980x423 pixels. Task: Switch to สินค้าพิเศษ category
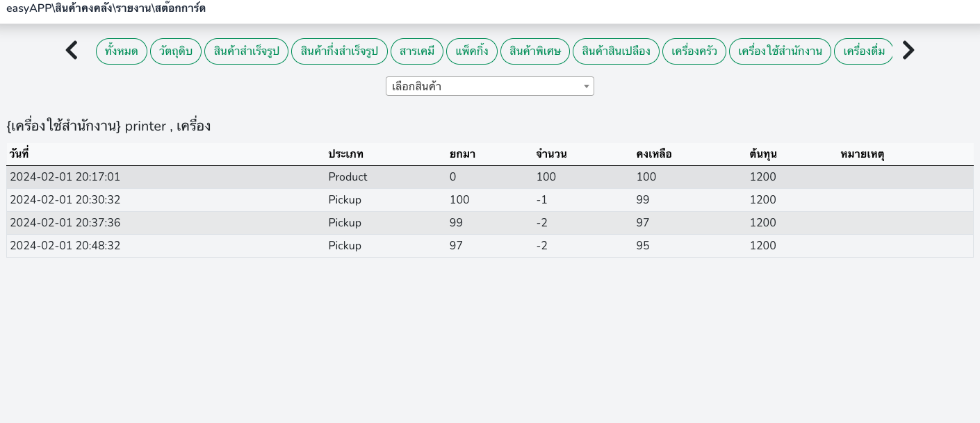(x=535, y=51)
